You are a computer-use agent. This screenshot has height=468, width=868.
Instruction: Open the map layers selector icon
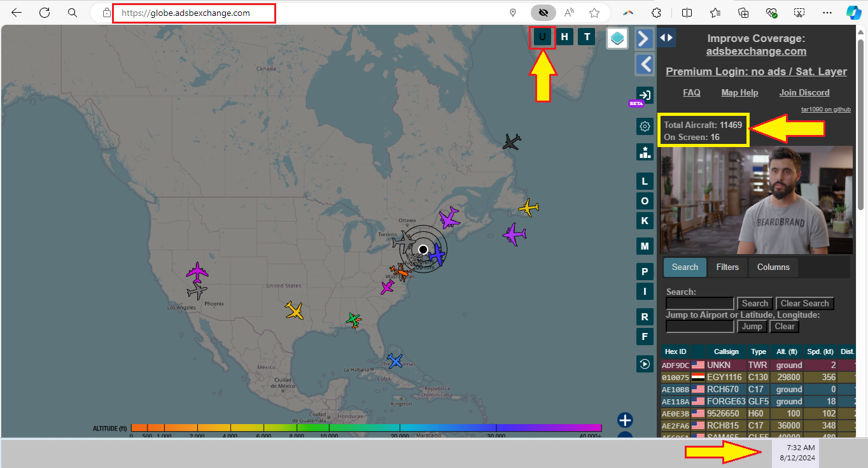(617, 38)
